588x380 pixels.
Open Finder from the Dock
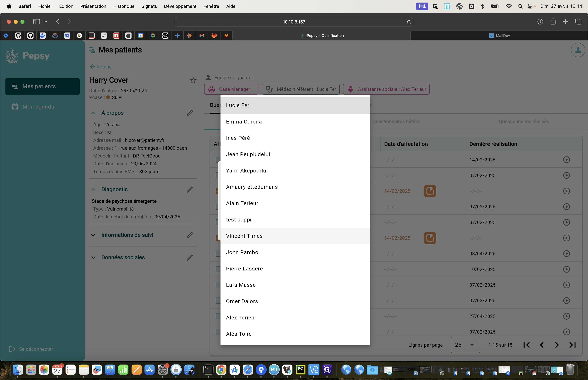click(x=18, y=370)
